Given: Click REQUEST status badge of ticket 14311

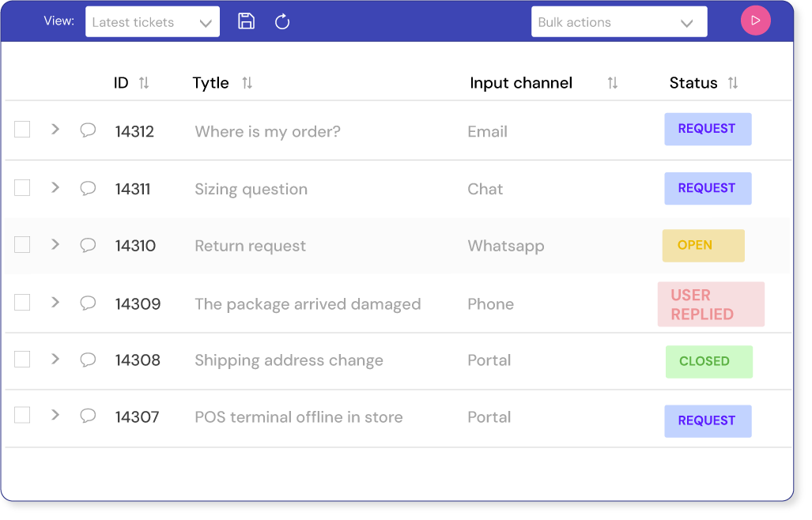Looking at the screenshot, I should pos(708,188).
